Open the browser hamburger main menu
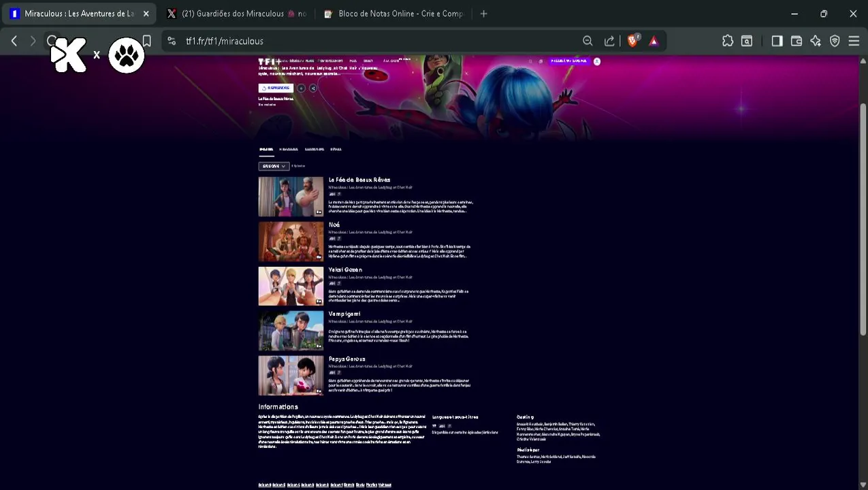Viewport: 868px width, 490px height. pyautogui.click(x=854, y=41)
